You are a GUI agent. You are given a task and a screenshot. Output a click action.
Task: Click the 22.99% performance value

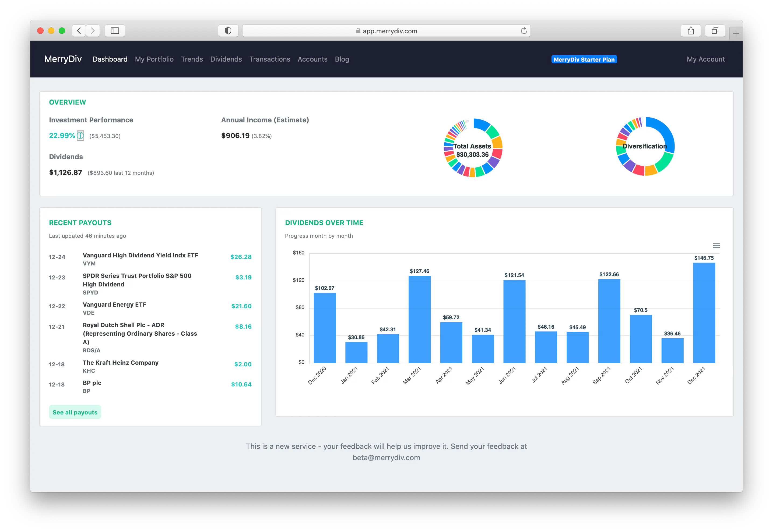(x=62, y=136)
